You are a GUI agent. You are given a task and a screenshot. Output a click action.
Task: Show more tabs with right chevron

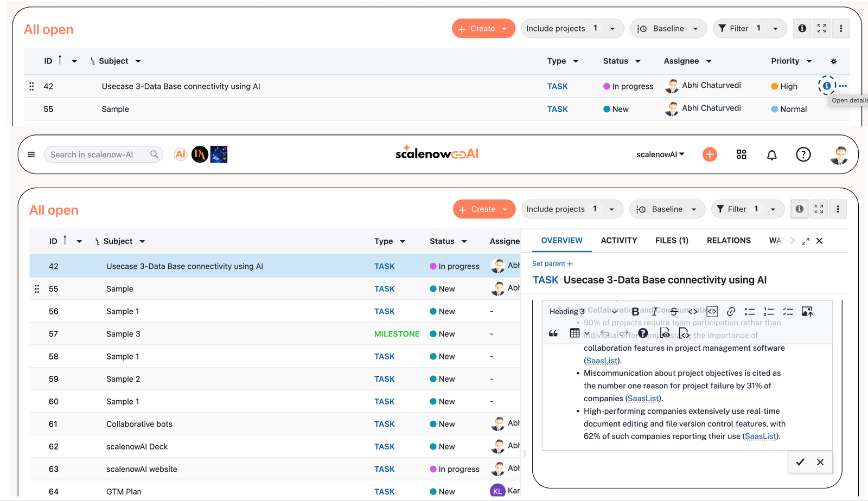793,241
